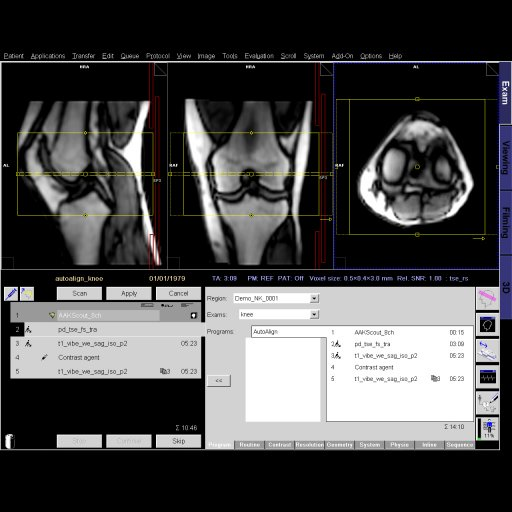
Task: Click the SAR body monitor showing 11%
Action: coord(487,429)
